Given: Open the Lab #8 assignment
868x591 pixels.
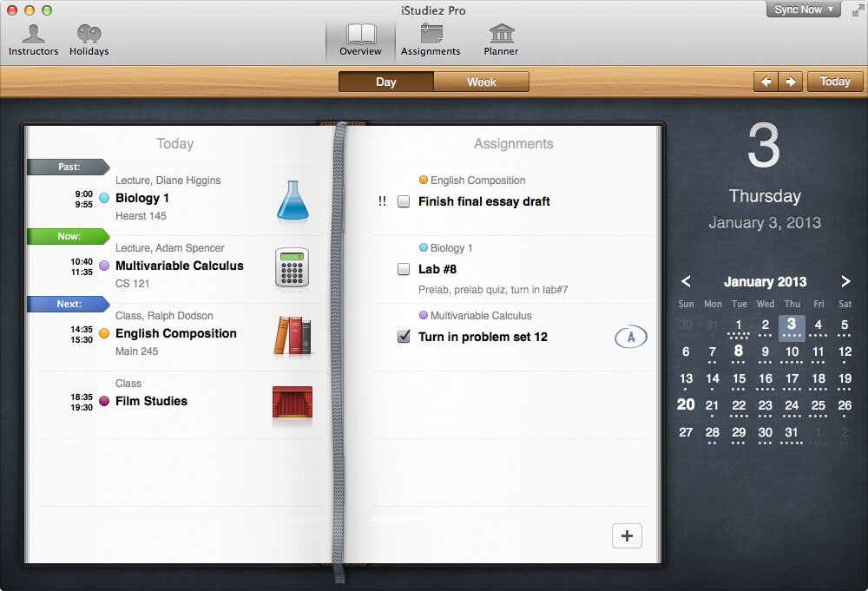Looking at the screenshot, I should (437, 269).
